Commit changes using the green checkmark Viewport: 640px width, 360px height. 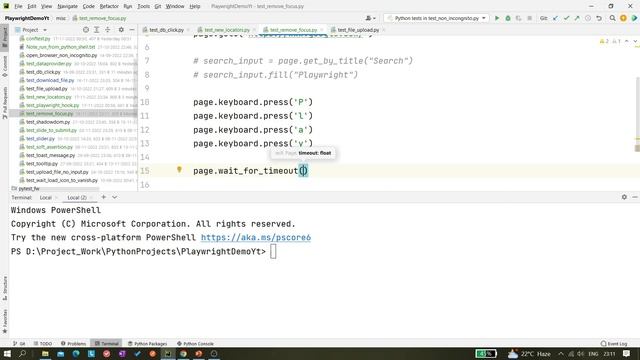pyautogui.click(x=566, y=18)
